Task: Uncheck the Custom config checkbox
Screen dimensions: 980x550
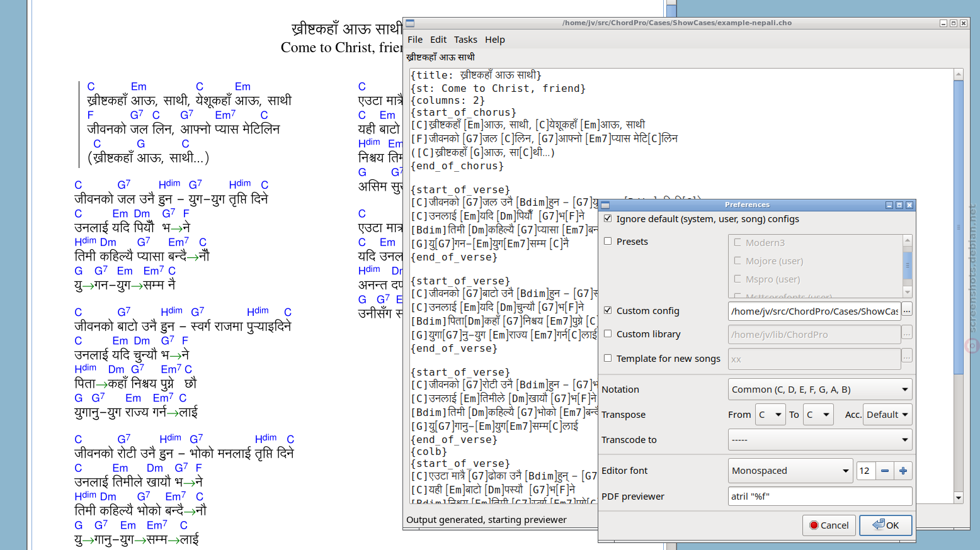Action: pos(608,310)
